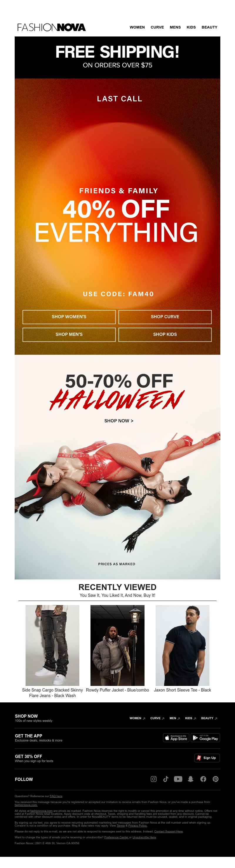This screenshot has width=235, height=868.
Task: Click the SHOP KIDS button
Action: click(x=165, y=334)
